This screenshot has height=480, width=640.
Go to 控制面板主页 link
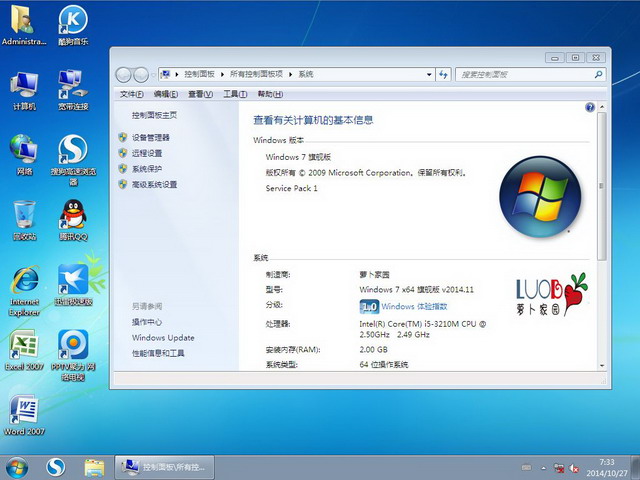pyautogui.click(x=154, y=116)
